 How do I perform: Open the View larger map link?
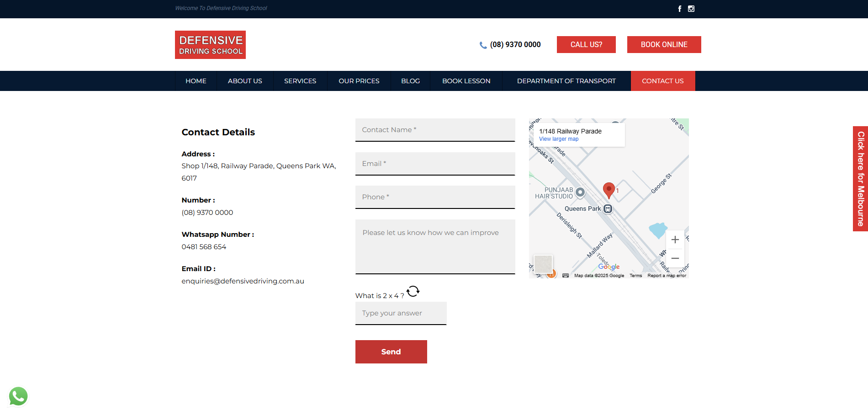point(559,139)
